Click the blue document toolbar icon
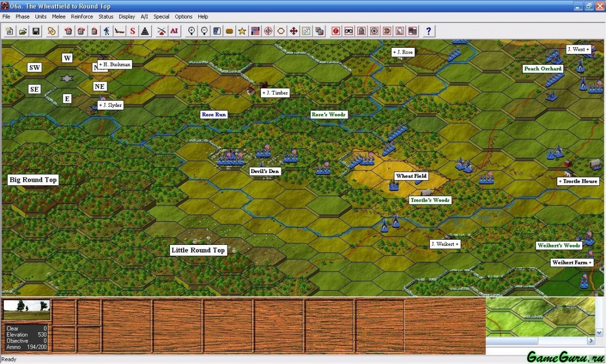The height and width of the screenshot is (364, 606). [217, 31]
